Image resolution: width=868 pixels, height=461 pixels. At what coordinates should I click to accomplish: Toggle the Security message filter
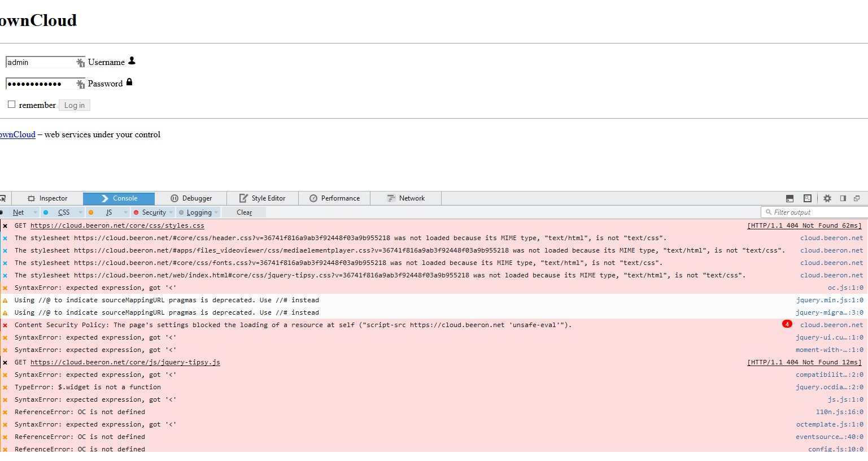[154, 212]
